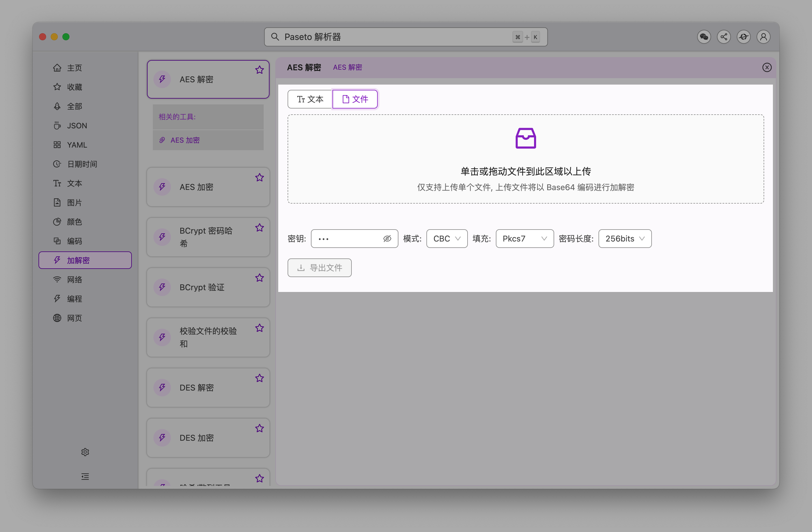Focus the 密钥 password field

point(354,239)
